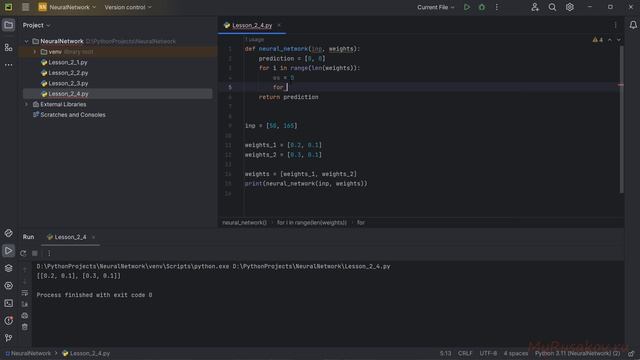Viewport: 640px width, 360px height.
Task: Go to next highlighted problem arrow
Action: [x=618, y=40]
